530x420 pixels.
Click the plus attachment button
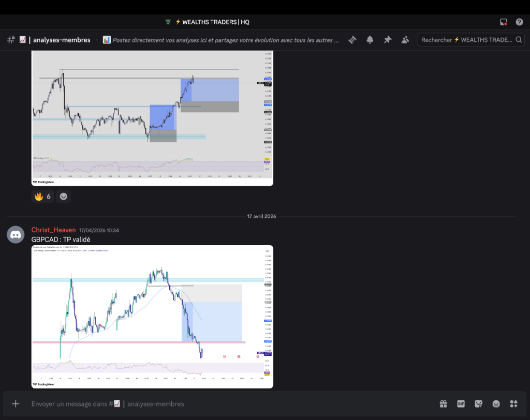coord(16,404)
